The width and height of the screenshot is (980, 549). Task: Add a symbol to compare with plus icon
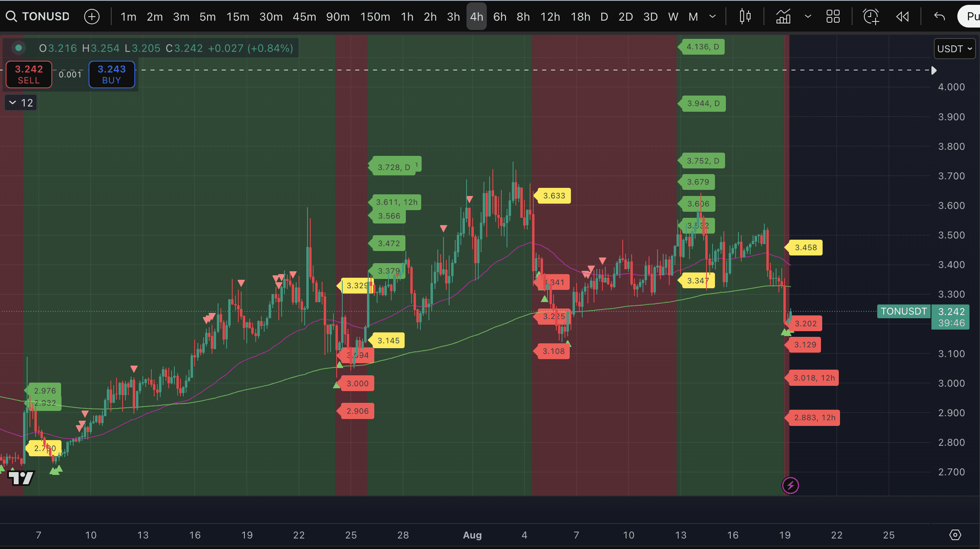click(x=92, y=17)
